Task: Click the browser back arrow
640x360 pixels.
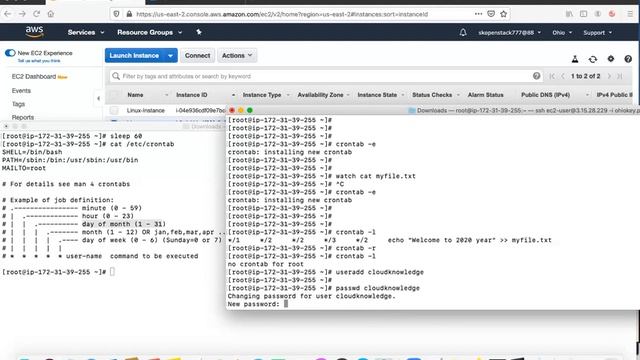Action: click(x=8, y=14)
